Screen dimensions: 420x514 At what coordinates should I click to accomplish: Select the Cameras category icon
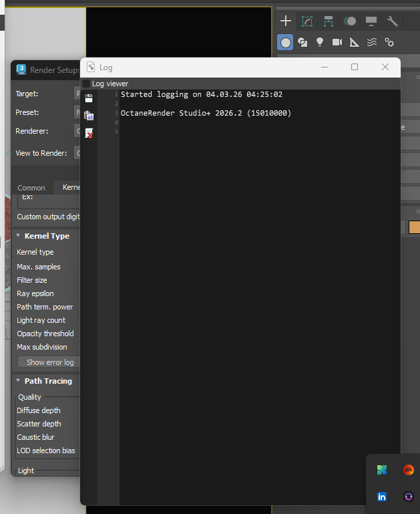tap(337, 42)
